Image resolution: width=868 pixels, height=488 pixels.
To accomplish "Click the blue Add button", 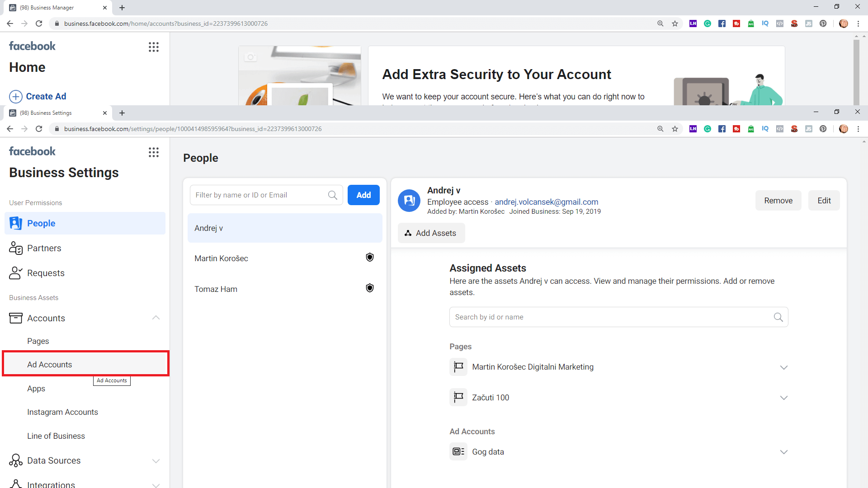I will [x=363, y=195].
